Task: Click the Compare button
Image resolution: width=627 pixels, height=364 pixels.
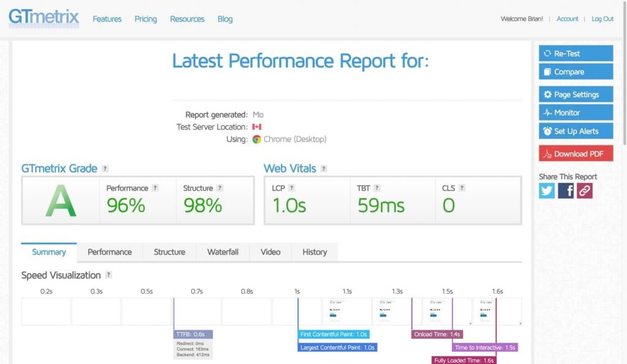Action: [x=576, y=72]
